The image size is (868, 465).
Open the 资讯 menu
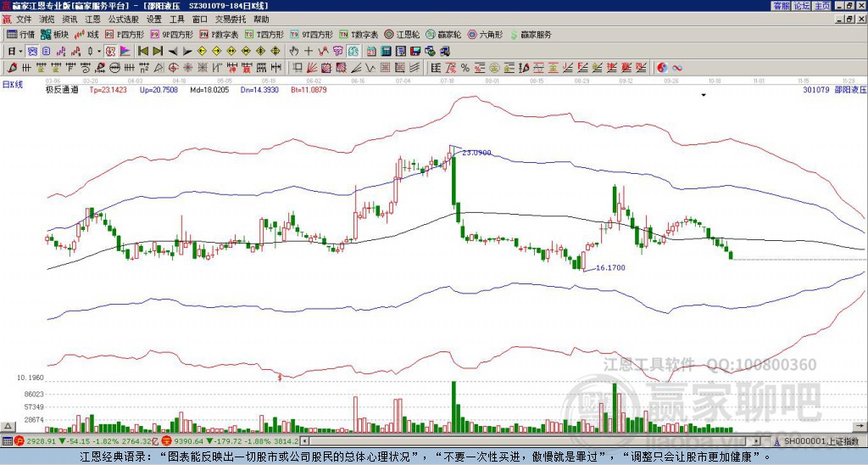point(70,20)
